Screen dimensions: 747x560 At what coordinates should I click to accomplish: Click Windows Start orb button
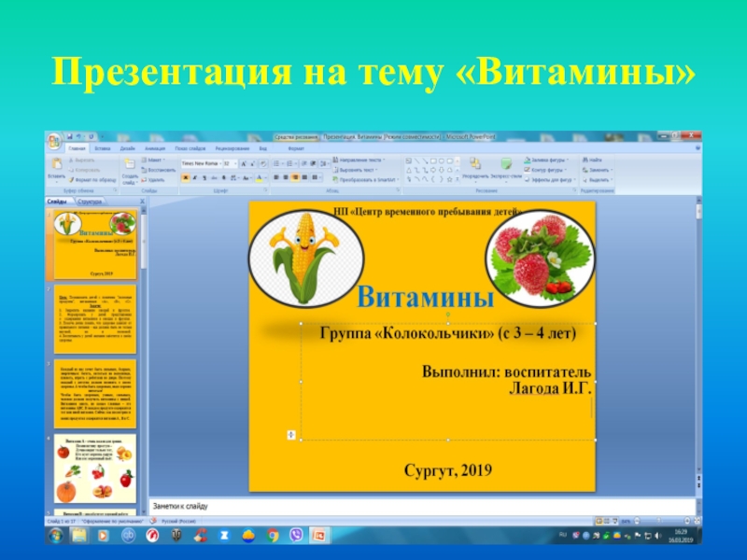(56, 536)
